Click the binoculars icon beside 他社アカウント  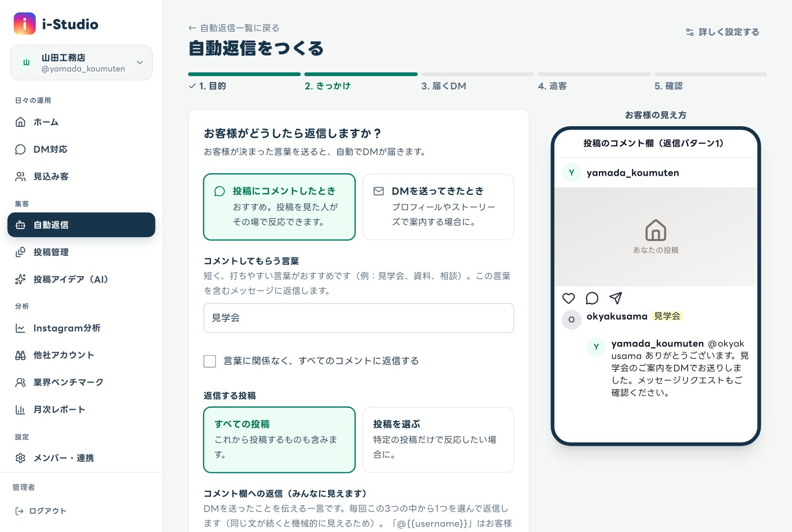click(x=20, y=355)
